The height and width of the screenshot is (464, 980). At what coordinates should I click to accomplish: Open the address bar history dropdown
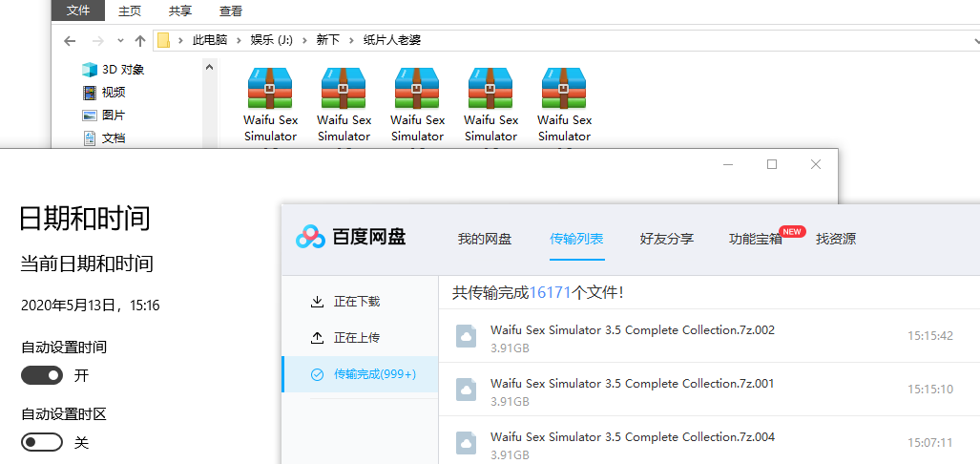click(x=975, y=41)
